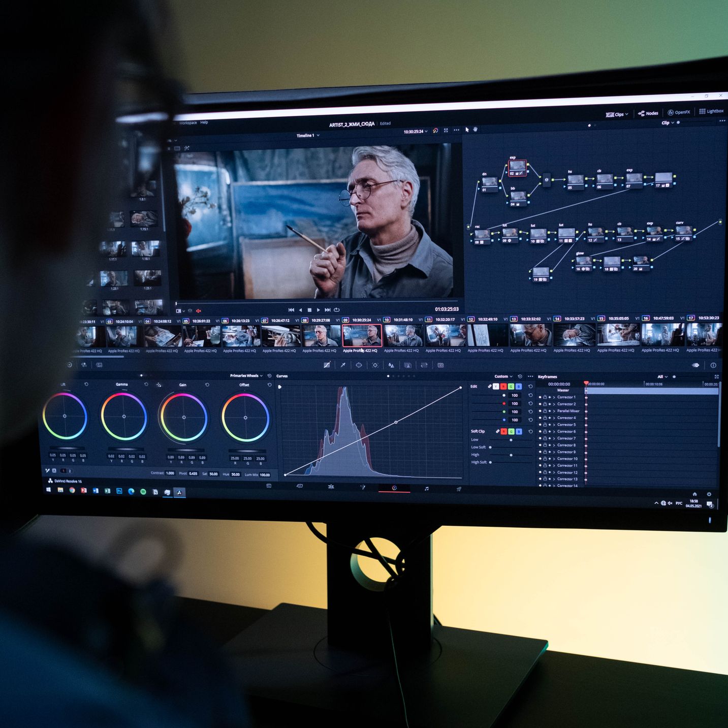The image size is (728, 728).
Task: Open the Curves palette icon
Action: pos(327,365)
